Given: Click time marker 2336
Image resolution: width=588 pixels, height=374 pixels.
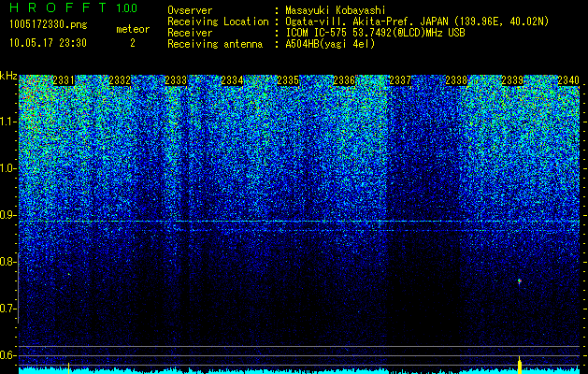Looking at the screenshot, I should point(344,80).
